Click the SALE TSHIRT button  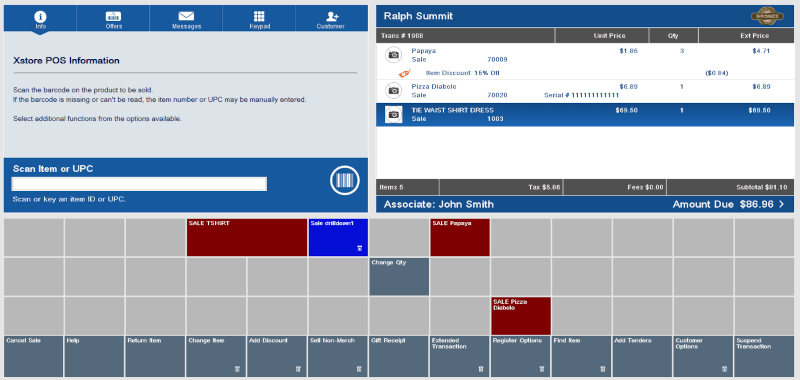pos(246,238)
